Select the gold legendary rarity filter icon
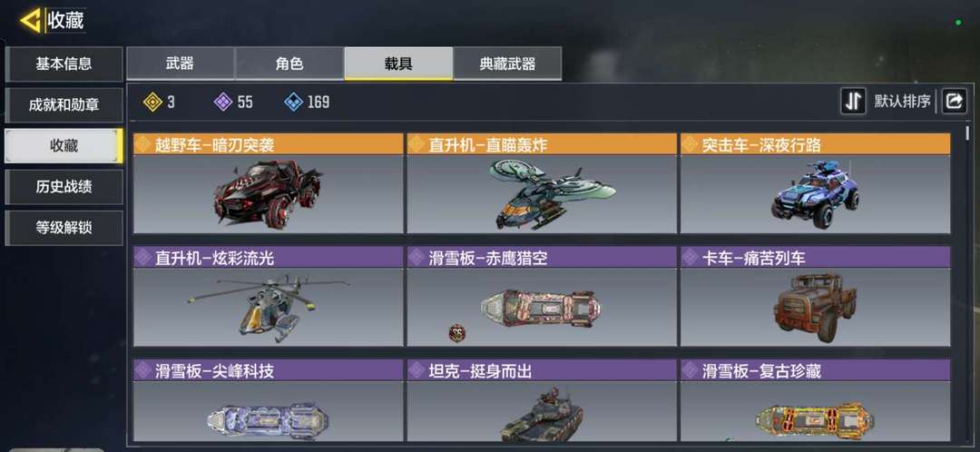Viewport: 980px width, 452px height. pos(152,102)
